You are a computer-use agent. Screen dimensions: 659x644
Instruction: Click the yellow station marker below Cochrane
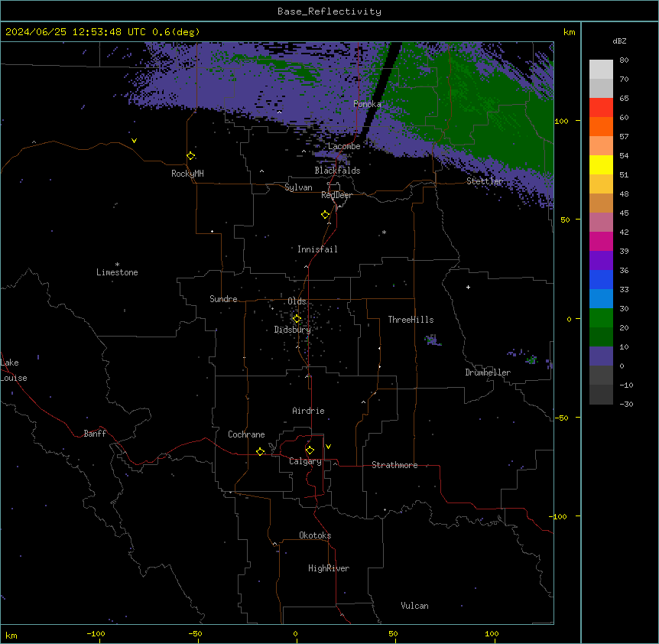[260, 451]
